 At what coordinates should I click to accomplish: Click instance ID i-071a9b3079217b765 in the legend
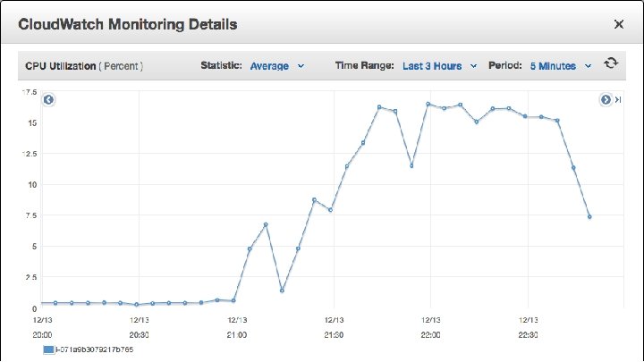click(x=95, y=349)
